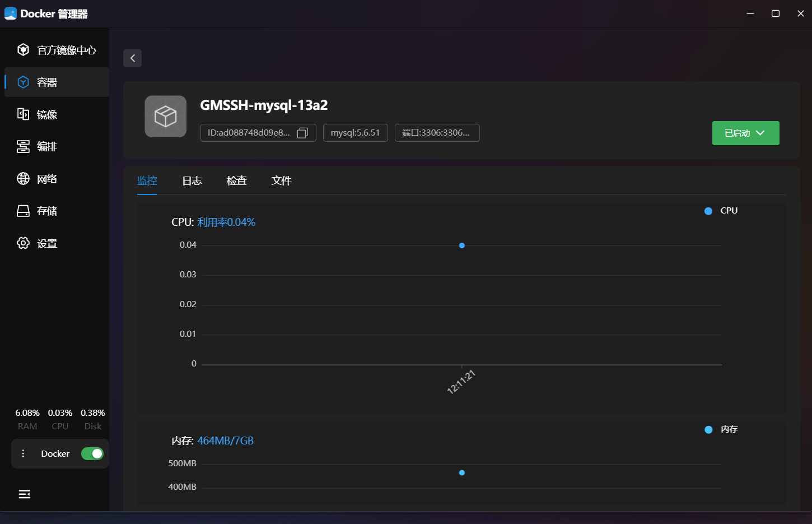
Task: Click the Docker whale app logo
Action: (11, 13)
